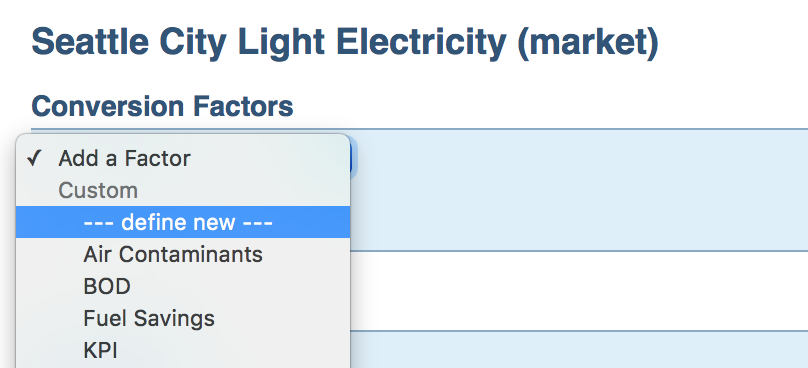This screenshot has height=368, width=808.
Task: Choose the KPI factor entry
Action: click(100, 350)
